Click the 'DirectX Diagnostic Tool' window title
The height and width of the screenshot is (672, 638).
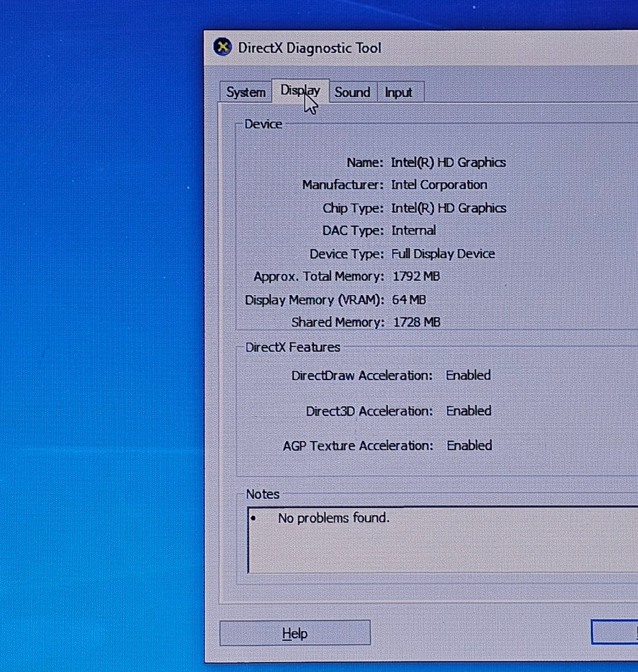[310, 48]
